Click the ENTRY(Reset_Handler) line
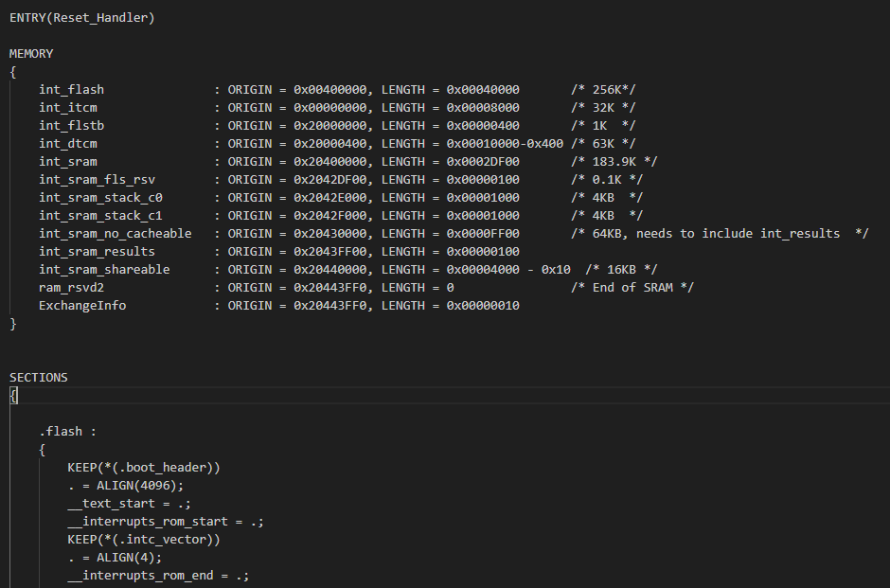The height and width of the screenshot is (588, 890). (x=81, y=18)
